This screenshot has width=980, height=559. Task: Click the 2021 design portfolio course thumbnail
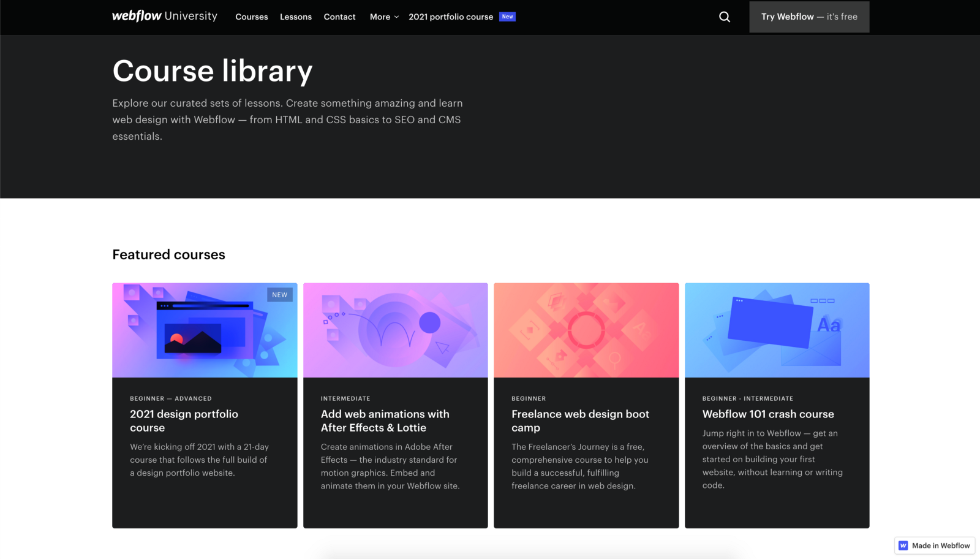click(x=204, y=329)
